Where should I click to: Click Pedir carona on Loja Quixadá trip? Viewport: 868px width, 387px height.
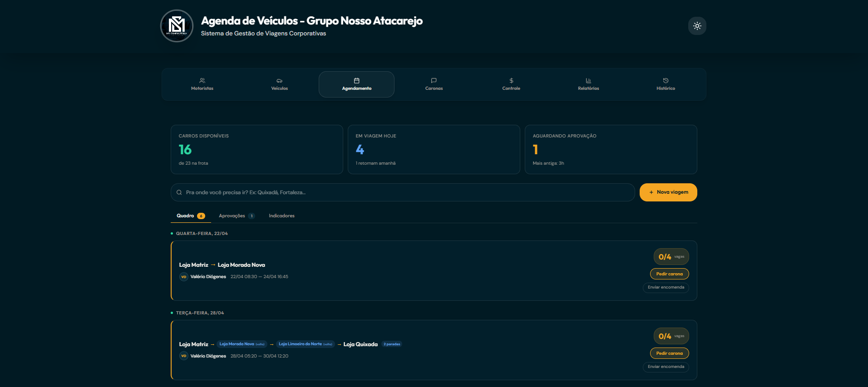click(670, 353)
